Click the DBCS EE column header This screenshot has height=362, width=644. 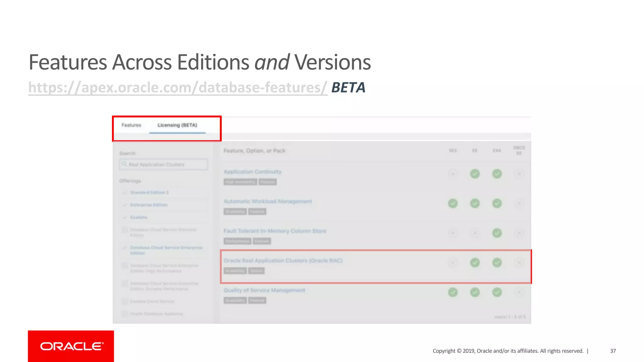point(519,151)
